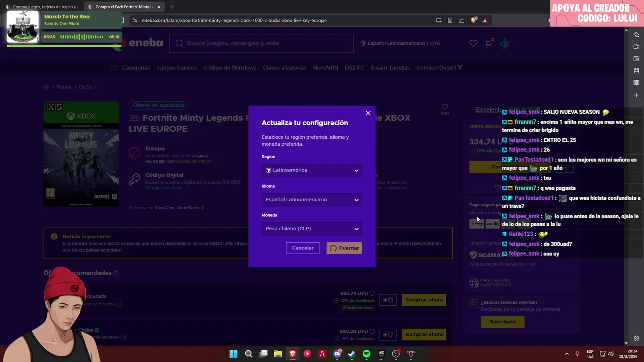
Task: Open the Brave Shields lion icon
Action: 474,20
